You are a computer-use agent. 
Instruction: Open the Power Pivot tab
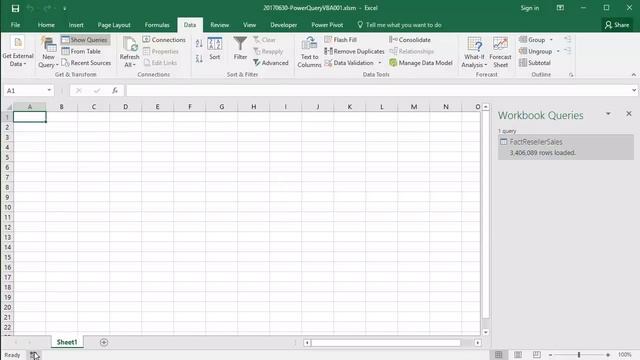pyautogui.click(x=327, y=25)
